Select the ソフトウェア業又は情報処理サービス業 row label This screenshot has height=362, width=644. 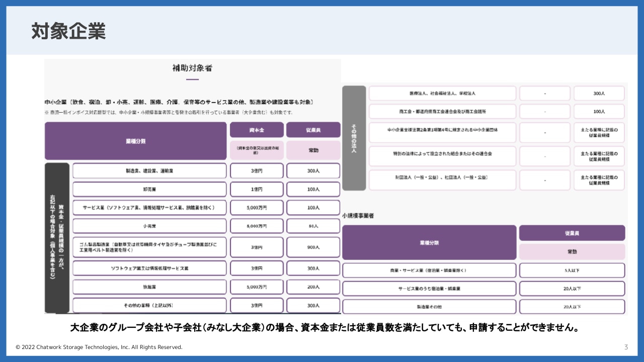click(149, 268)
